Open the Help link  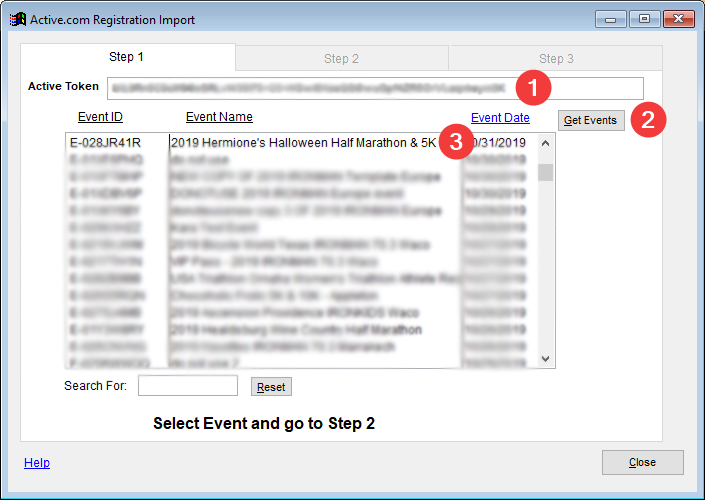click(x=37, y=463)
